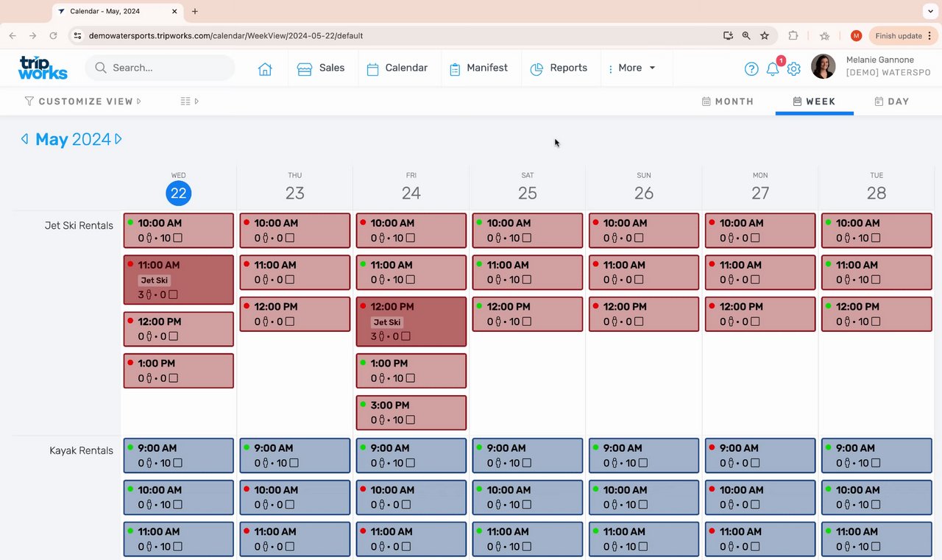Open a new browser tab
This screenshot has height=560, width=942.
click(x=195, y=11)
